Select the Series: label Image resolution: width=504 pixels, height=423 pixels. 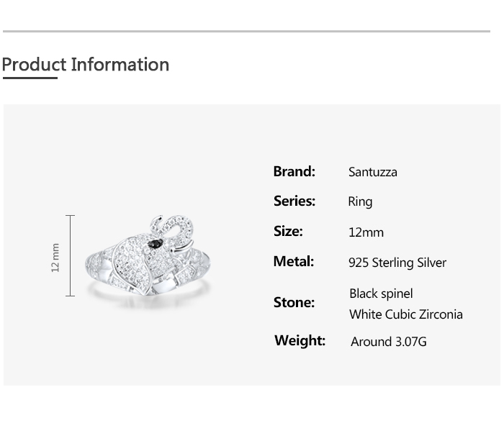[294, 201]
